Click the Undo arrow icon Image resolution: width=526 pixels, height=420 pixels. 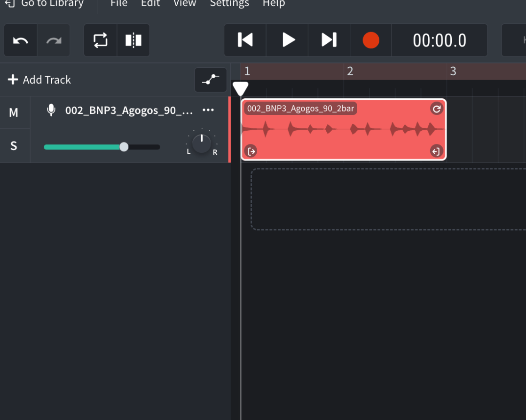tap(21, 40)
